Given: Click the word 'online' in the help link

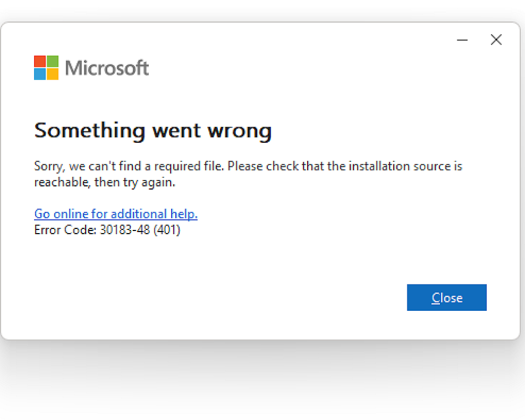Looking at the screenshot, I should pyautogui.click(x=71, y=214).
